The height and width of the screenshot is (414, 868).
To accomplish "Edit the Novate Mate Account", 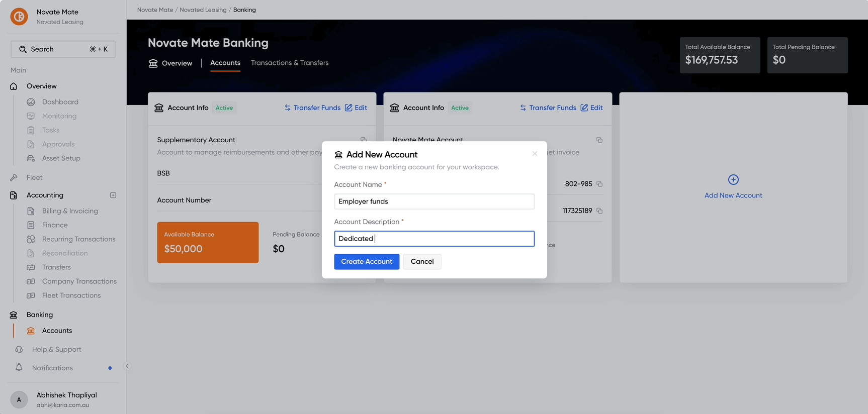I will 592,108.
